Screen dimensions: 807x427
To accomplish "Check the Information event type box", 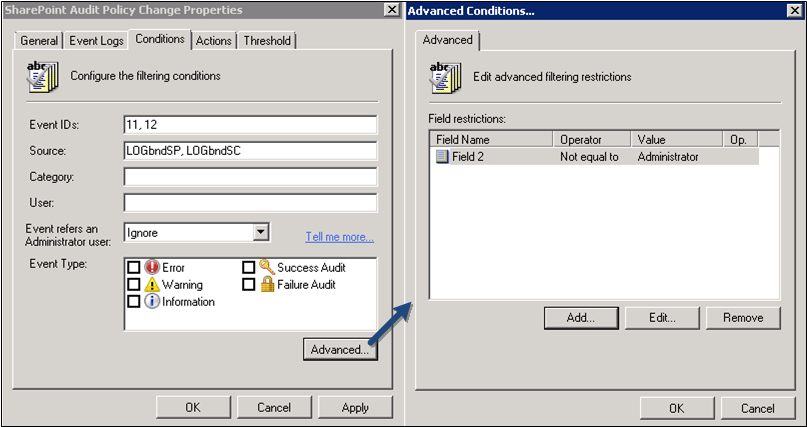I will [x=134, y=301].
